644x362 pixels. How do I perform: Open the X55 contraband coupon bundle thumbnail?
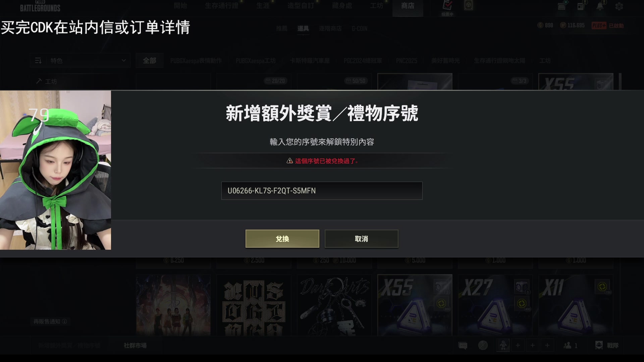415,305
